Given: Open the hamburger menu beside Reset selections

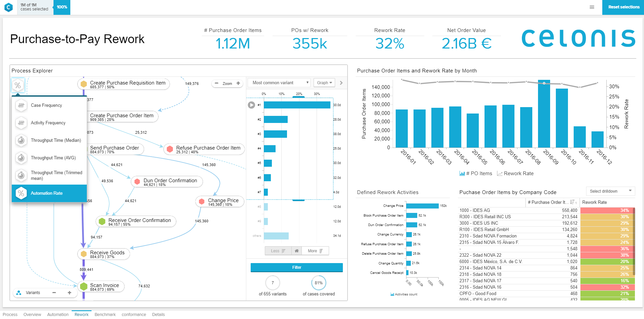Looking at the screenshot, I should 592,7.
